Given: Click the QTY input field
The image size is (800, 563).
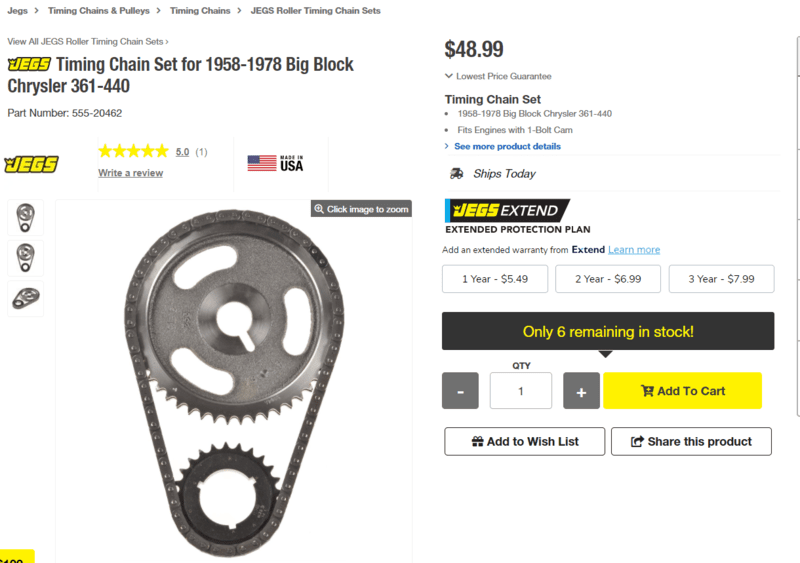Looking at the screenshot, I should (x=520, y=391).
